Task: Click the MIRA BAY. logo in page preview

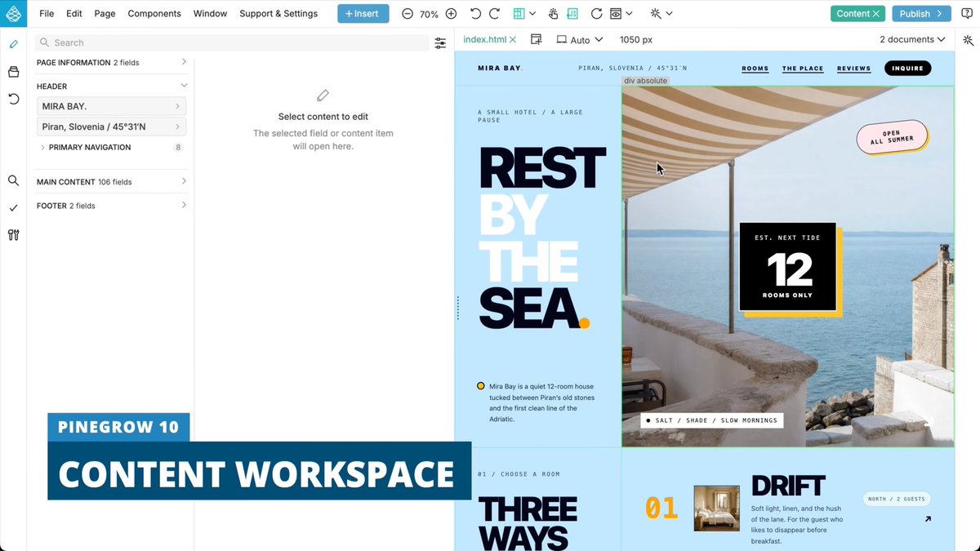Action: 500,69
